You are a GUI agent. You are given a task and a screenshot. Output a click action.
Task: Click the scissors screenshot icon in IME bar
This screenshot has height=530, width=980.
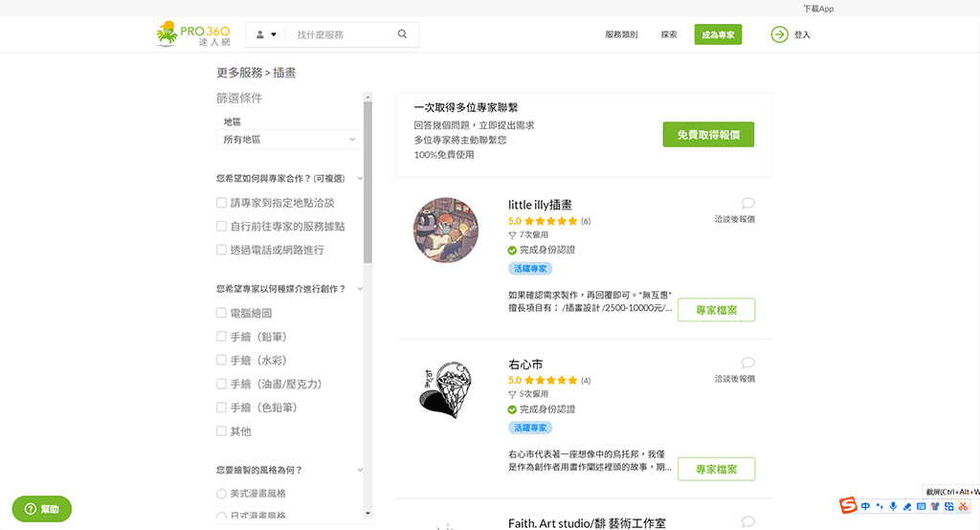(x=963, y=506)
